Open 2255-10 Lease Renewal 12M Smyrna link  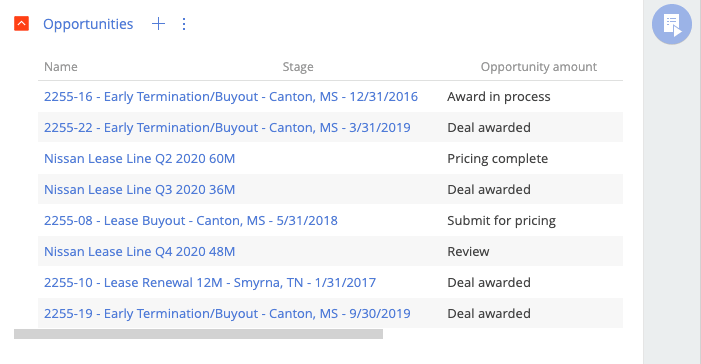coord(210,283)
